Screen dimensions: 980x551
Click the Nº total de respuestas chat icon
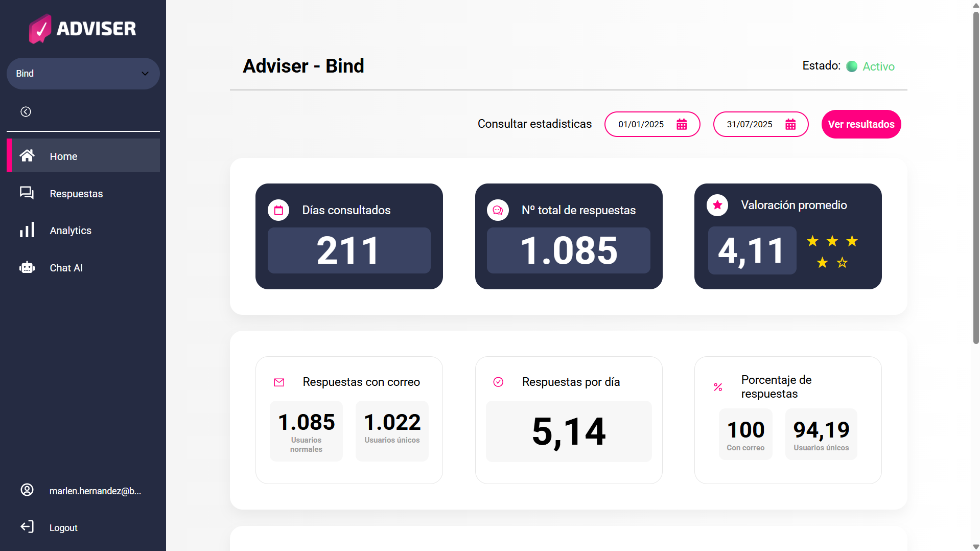498,210
